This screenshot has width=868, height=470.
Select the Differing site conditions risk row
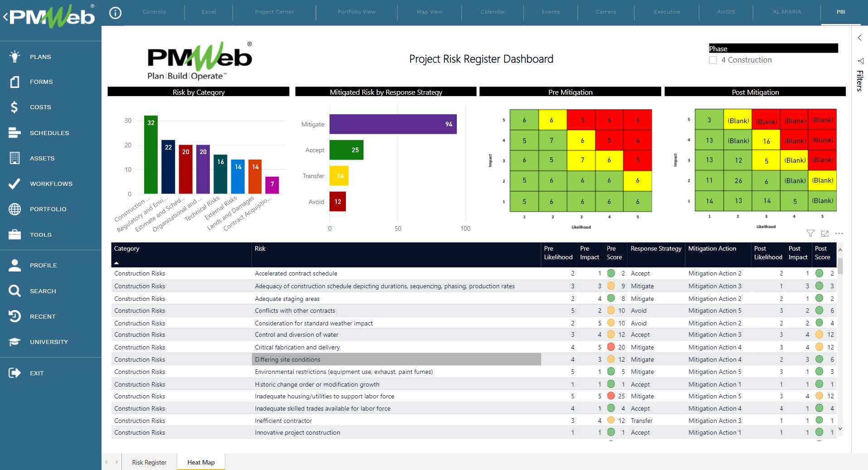(287, 359)
